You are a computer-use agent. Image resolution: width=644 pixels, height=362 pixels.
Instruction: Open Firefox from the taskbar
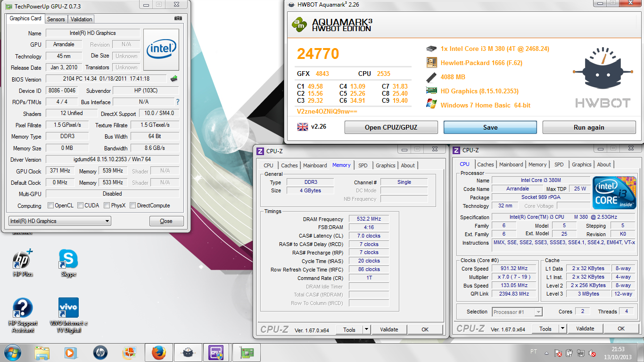point(159,353)
